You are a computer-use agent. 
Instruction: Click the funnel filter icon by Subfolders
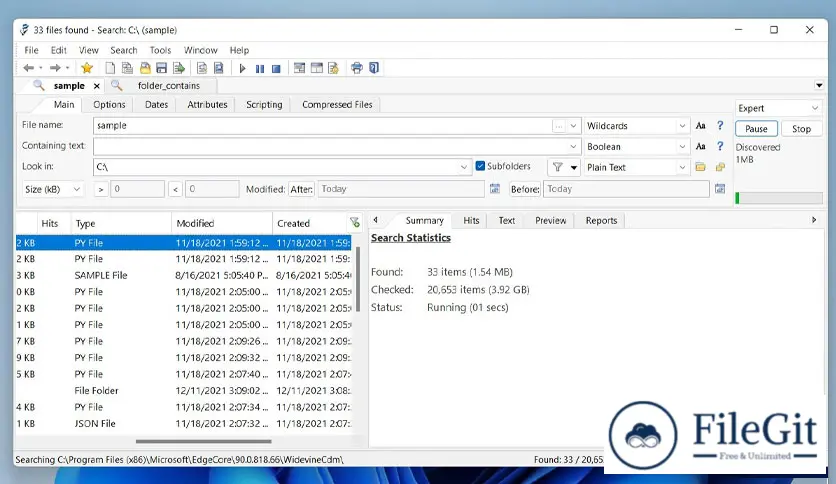click(x=558, y=167)
